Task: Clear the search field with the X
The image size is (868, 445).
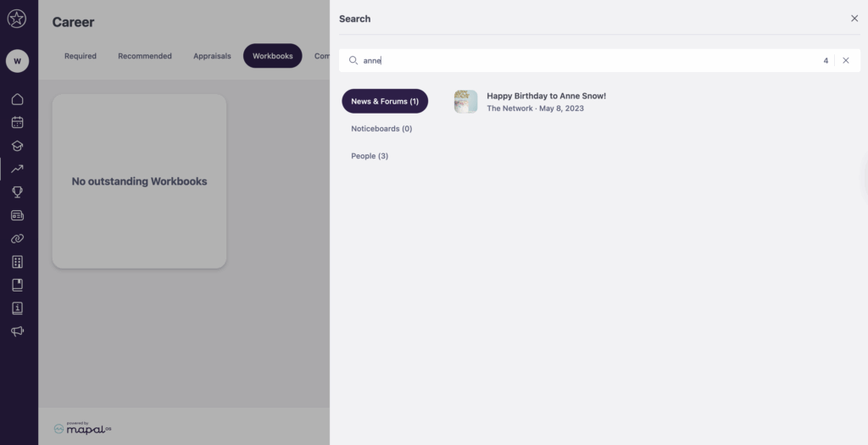Action: coord(845,61)
